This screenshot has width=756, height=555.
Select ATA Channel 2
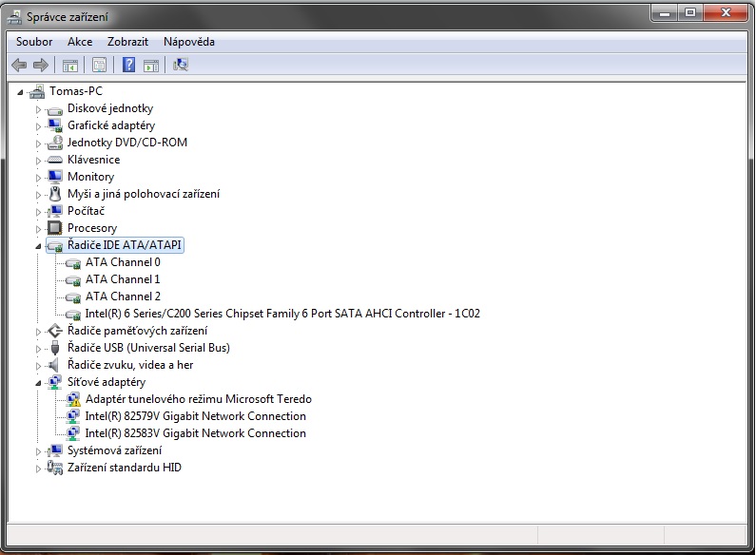[x=123, y=297]
